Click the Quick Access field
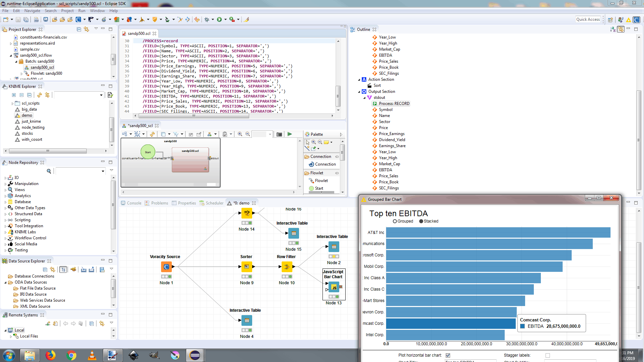 pos(588,19)
